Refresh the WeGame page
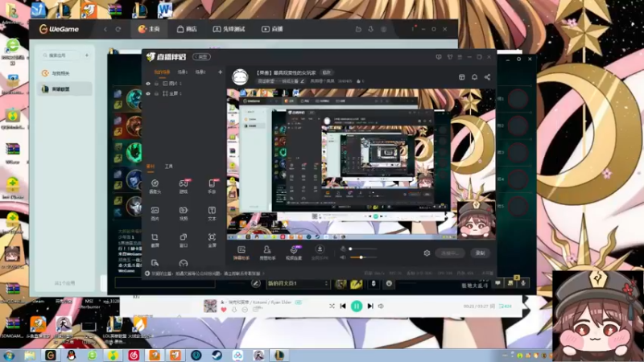Screen dimensions: 644x362 (x=118, y=29)
